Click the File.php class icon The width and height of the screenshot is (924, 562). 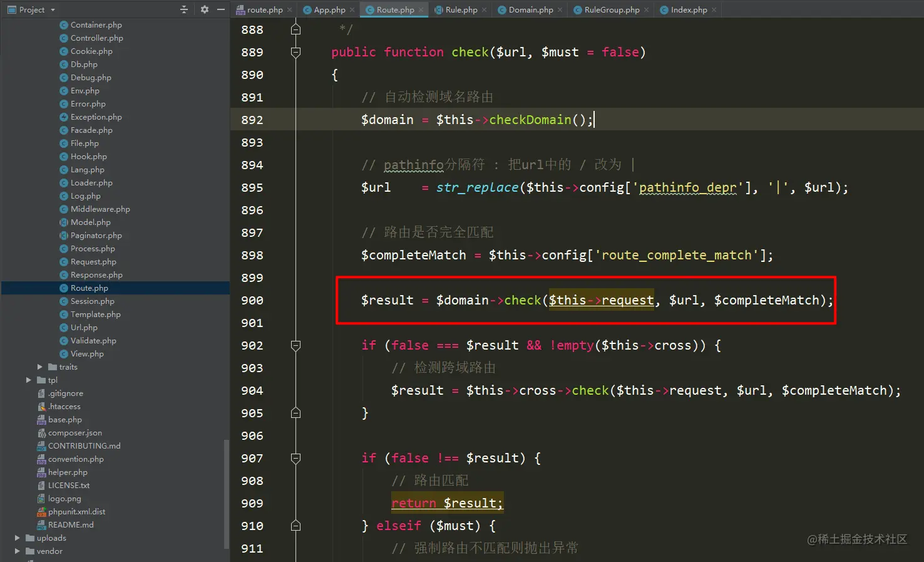pos(64,143)
